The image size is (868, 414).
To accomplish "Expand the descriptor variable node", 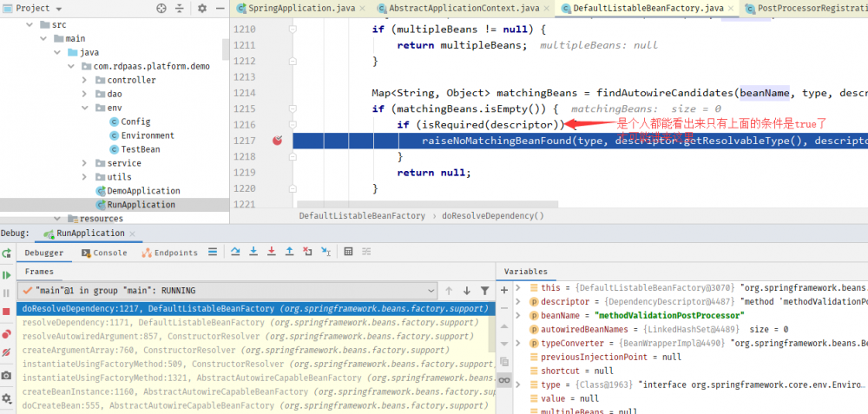I will point(518,302).
